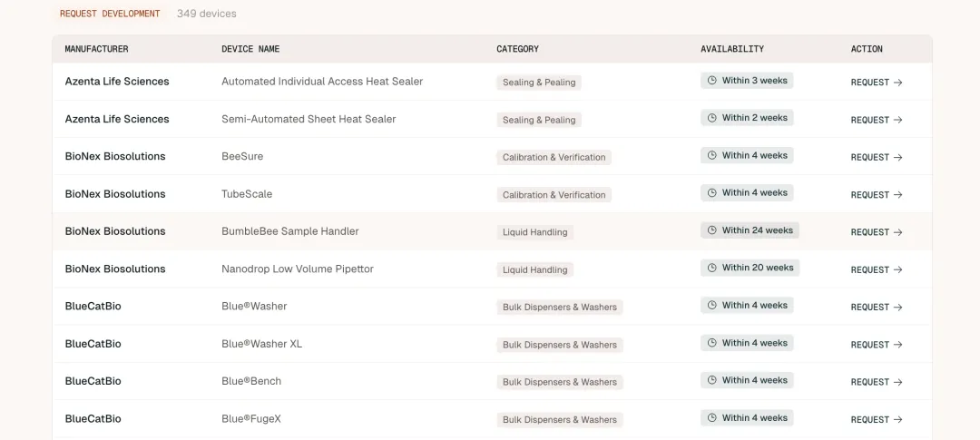Click the request arrow for Blue®Bench
This screenshot has height=440, width=980.
click(897, 382)
